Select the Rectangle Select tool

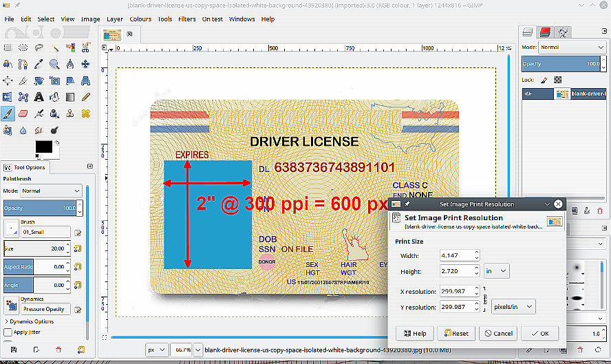click(8, 47)
